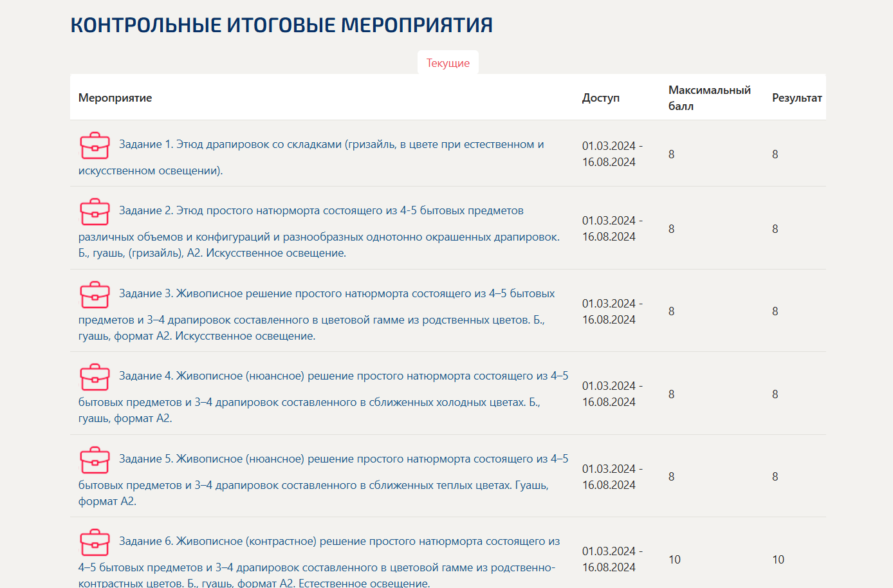The height and width of the screenshot is (588, 893).
Task: Open Задание 5 warm colors assignment link
Action: tap(324, 480)
